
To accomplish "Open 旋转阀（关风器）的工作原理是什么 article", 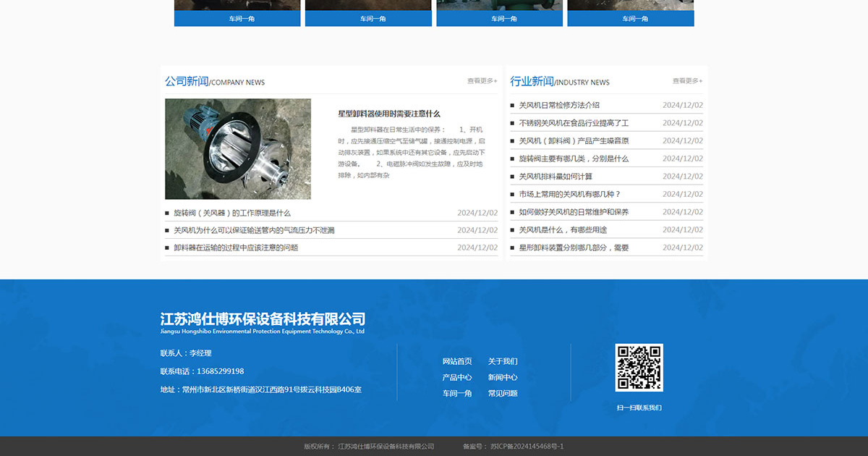I will (x=232, y=213).
